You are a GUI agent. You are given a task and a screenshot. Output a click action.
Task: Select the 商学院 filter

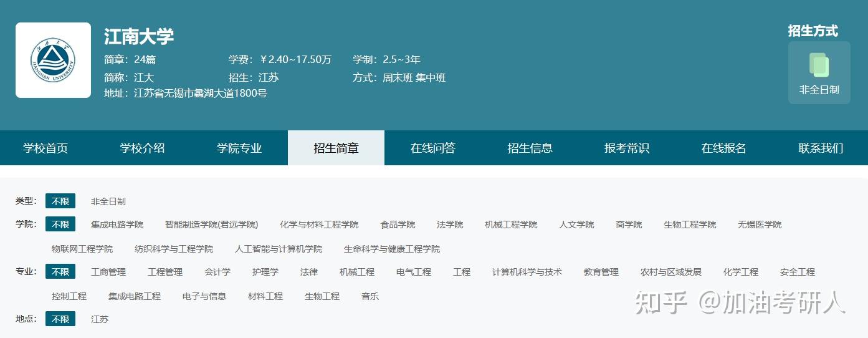(x=629, y=225)
